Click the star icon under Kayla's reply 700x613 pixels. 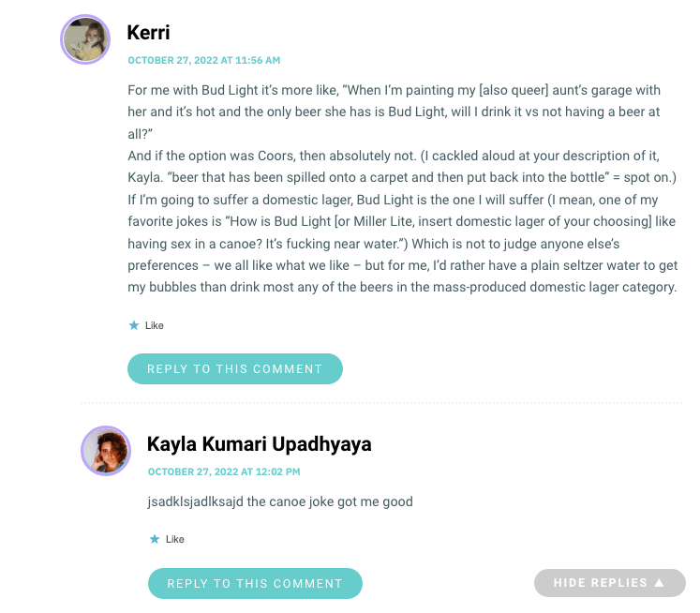tap(154, 539)
